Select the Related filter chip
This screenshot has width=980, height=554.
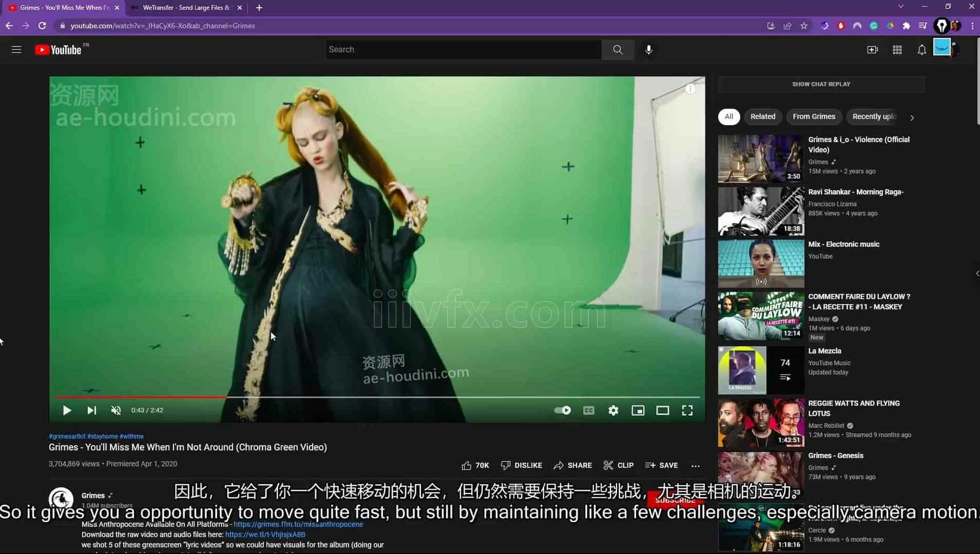click(x=763, y=117)
